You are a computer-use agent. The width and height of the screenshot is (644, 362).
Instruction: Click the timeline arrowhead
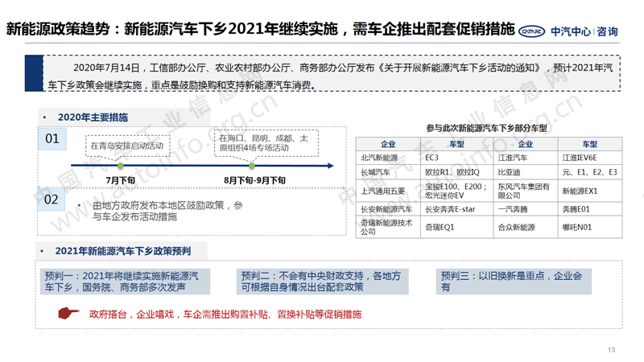coord(331,166)
